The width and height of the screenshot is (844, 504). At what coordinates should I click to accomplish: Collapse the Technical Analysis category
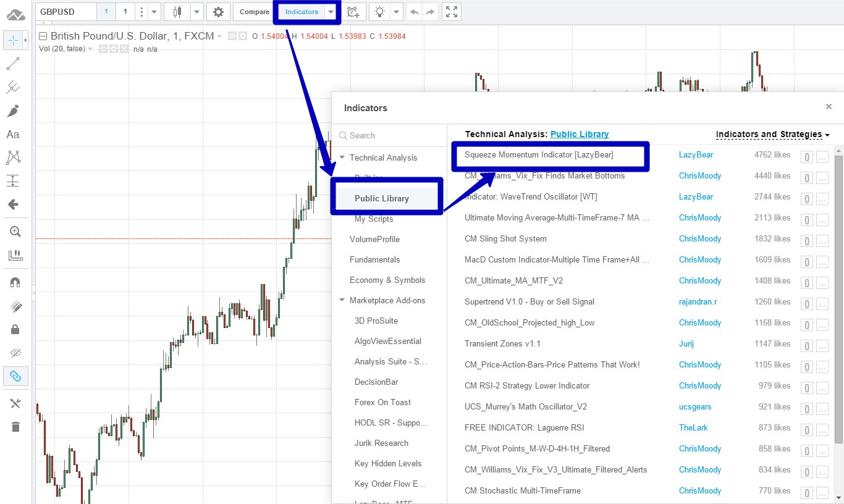point(342,158)
